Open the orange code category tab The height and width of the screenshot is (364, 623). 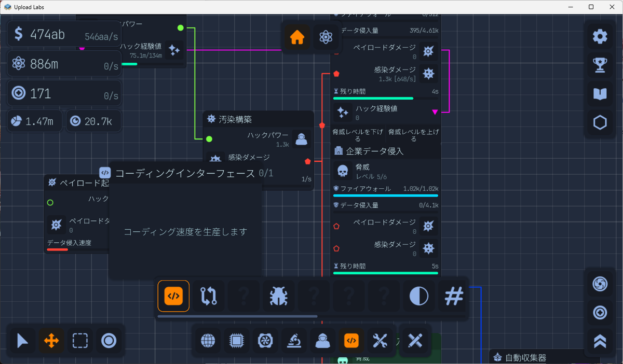coord(351,341)
